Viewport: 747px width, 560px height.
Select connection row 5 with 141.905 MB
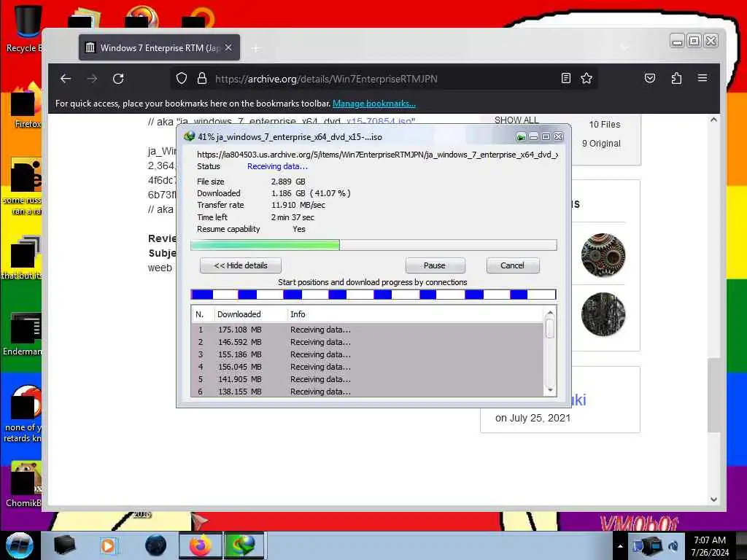click(367, 379)
